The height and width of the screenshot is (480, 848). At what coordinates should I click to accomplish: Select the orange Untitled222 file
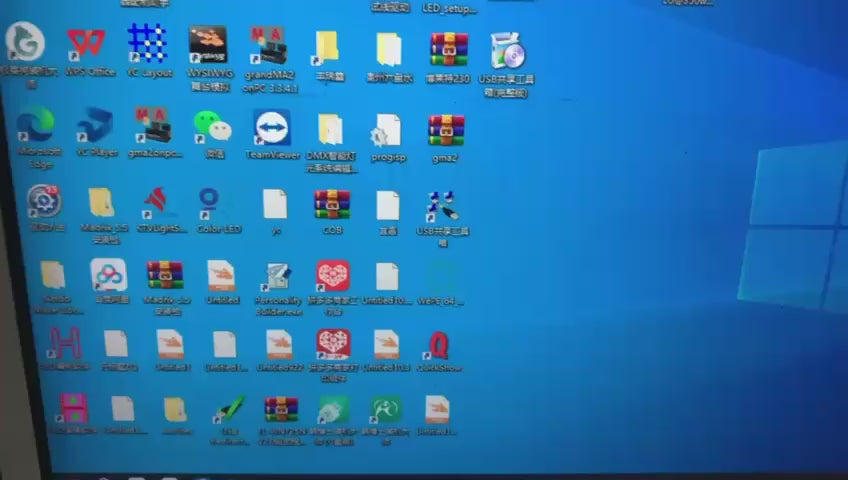pos(279,345)
